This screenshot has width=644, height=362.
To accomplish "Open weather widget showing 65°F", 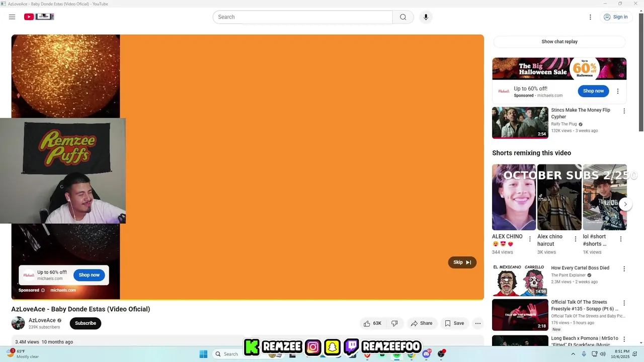I will pyautogui.click(x=23, y=354).
